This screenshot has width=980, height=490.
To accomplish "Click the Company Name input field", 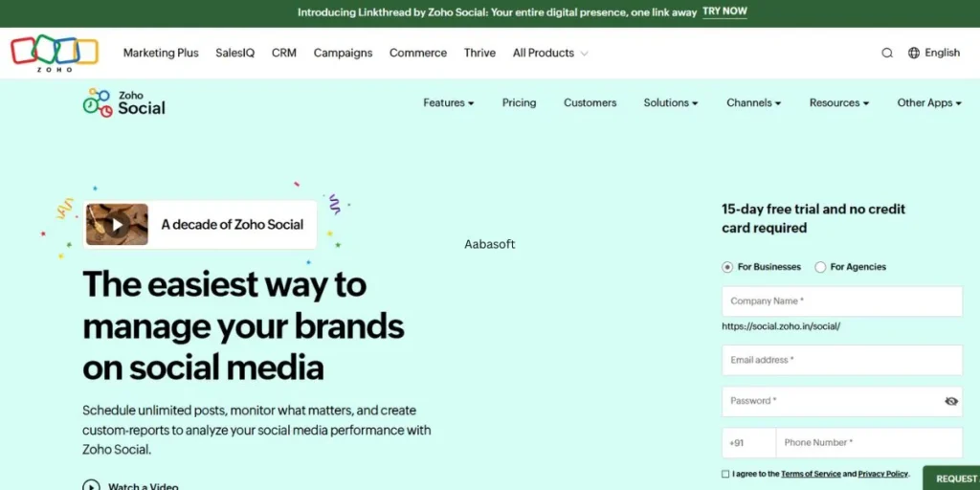I will tap(842, 301).
